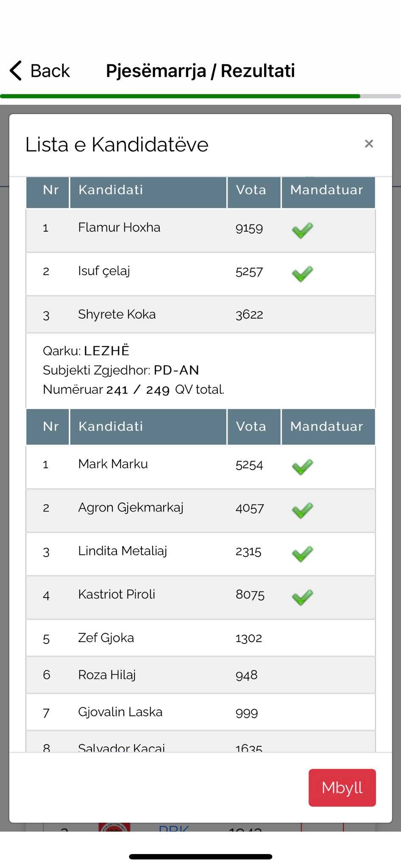Tap Kastriot Piroli's vote count 8075
The image size is (401, 868).
click(x=250, y=595)
